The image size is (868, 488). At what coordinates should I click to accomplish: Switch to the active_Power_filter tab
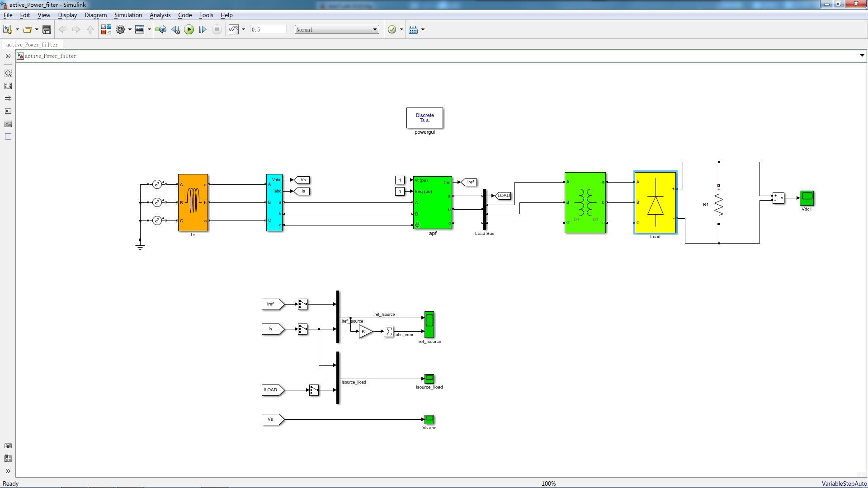coord(32,45)
